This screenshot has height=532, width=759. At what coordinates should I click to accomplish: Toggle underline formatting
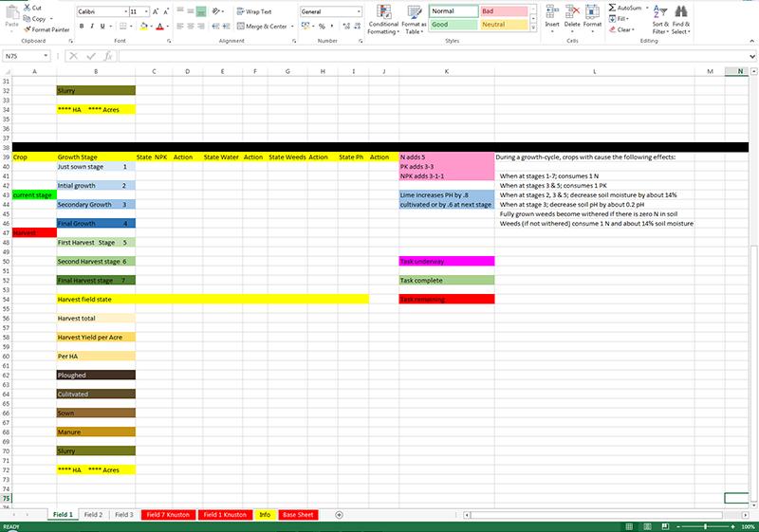[105, 27]
